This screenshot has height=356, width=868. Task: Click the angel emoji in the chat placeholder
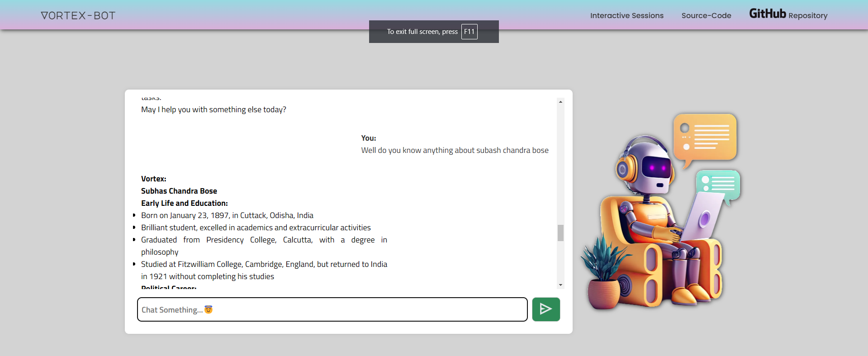coord(209,309)
